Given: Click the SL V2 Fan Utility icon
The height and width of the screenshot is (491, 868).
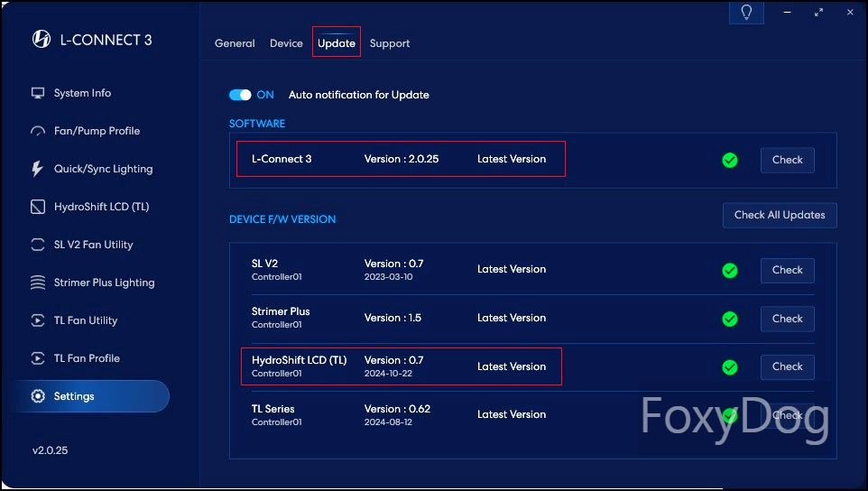Looking at the screenshot, I should (38, 245).
